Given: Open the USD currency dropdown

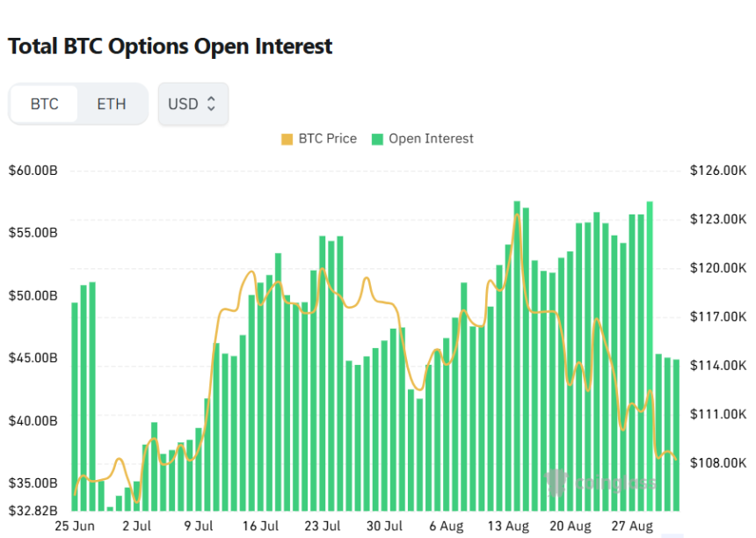Looking at the screenshot, I should point(193,104).
